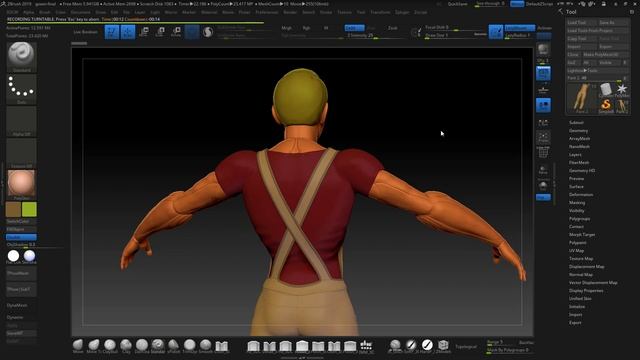
Task: Expand the Subtool sub-palette
Action: tap(576, 122)
